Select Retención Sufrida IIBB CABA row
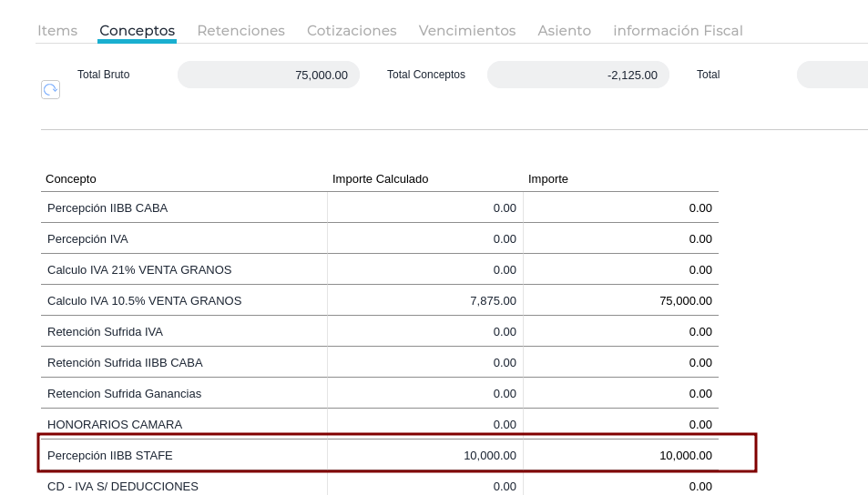 pyautogui.click(x=380, y=363)
